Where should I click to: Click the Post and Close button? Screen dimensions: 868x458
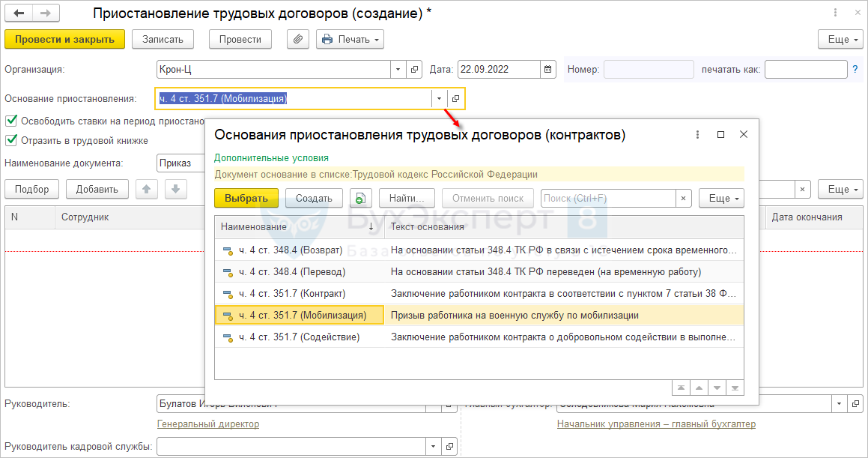coord(64,40)
